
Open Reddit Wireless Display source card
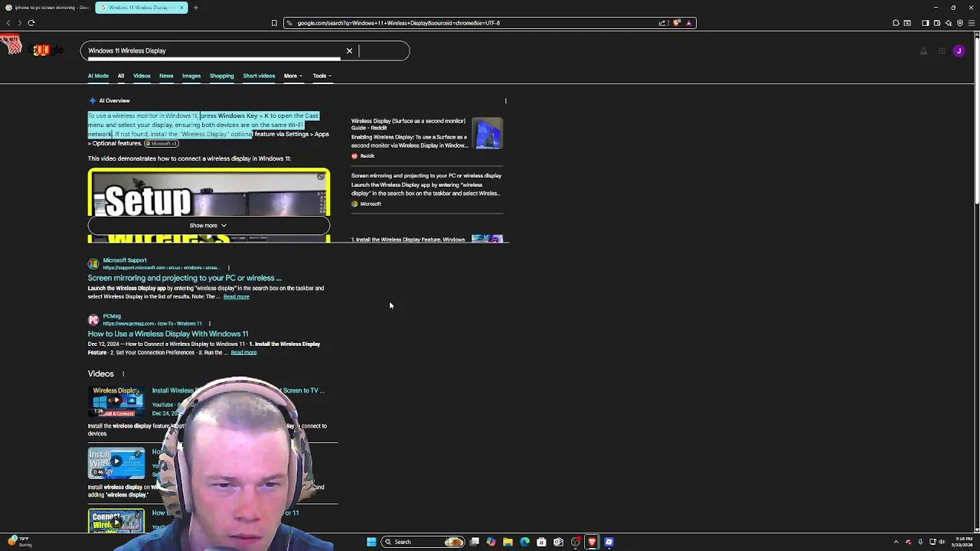426,137
